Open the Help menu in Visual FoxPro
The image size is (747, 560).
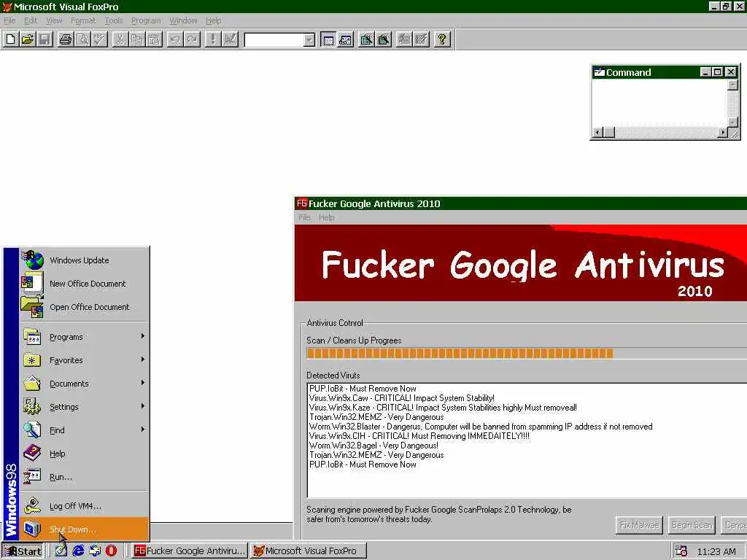(214, 20)
